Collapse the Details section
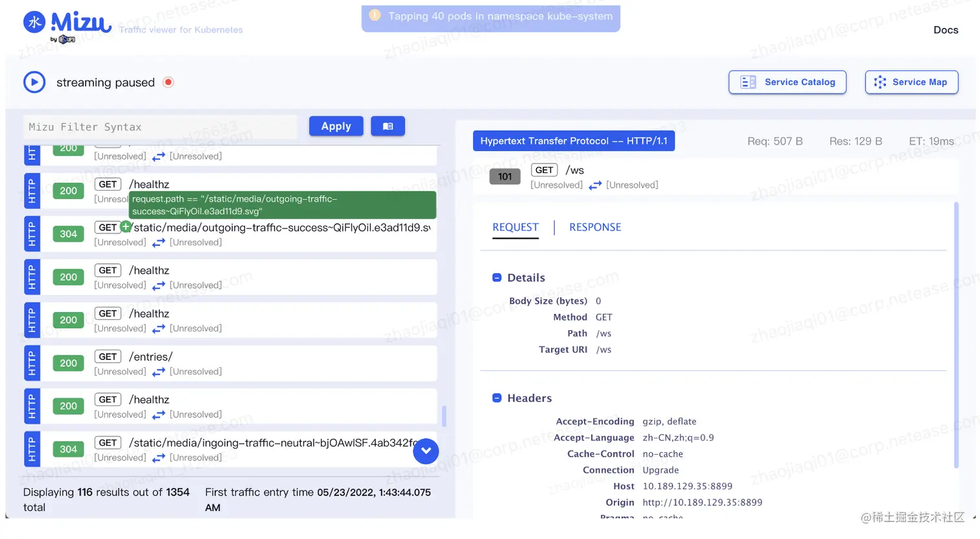Screen dimensions: 980x539 (x=497, y=278)
